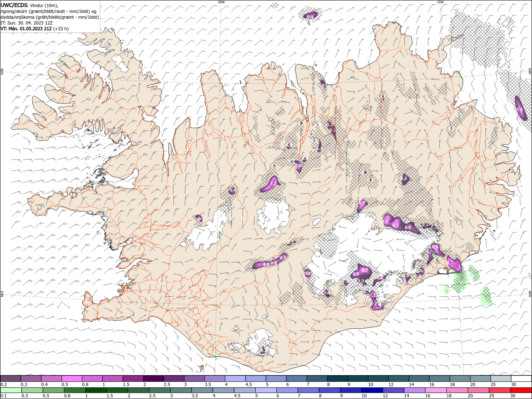Click upper legend swatch between 0.2 and 0.3

point(11,379)
